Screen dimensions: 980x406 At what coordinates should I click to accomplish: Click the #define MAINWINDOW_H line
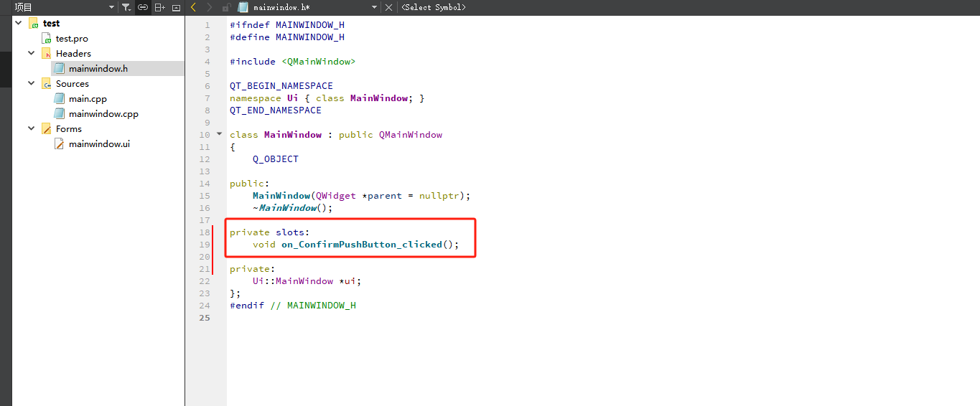(x=287, y=37)
